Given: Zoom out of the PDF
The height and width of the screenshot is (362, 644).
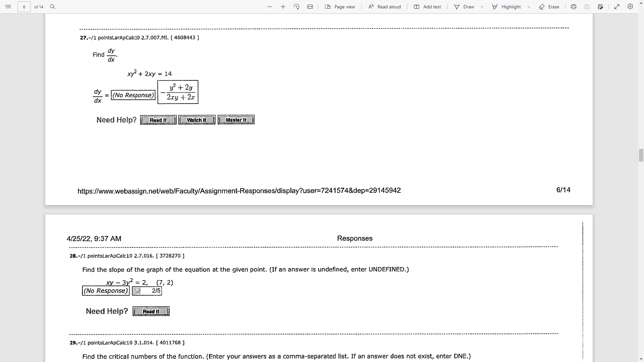Looking at the screenshot, I should click(270, 7).
